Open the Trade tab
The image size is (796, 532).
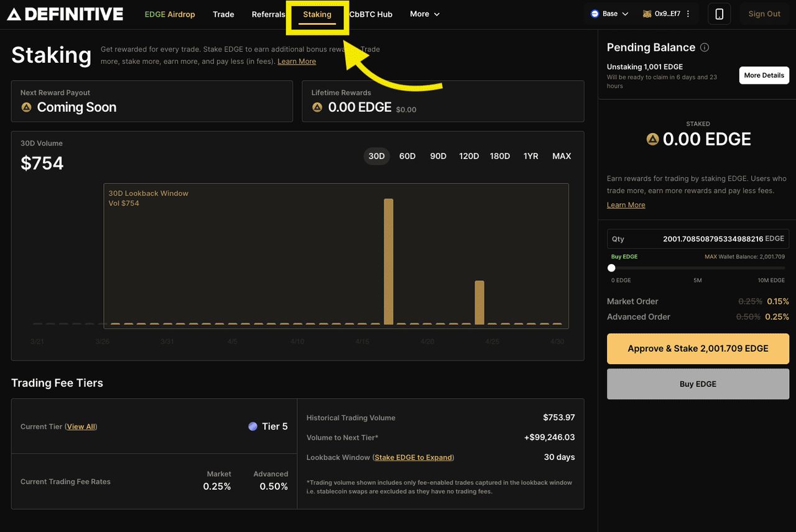point(223,14)
